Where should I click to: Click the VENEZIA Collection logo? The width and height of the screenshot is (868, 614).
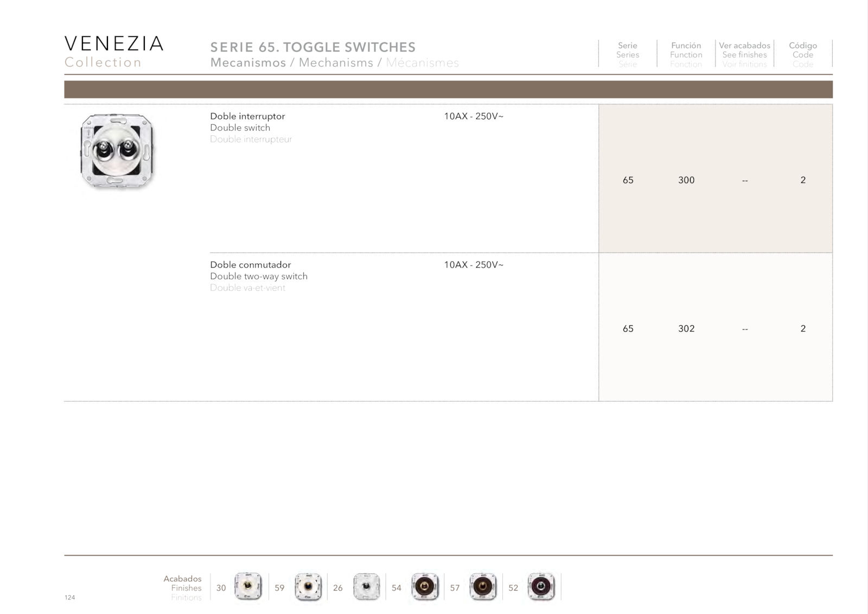pyautogui.click(x=114, y=52)
